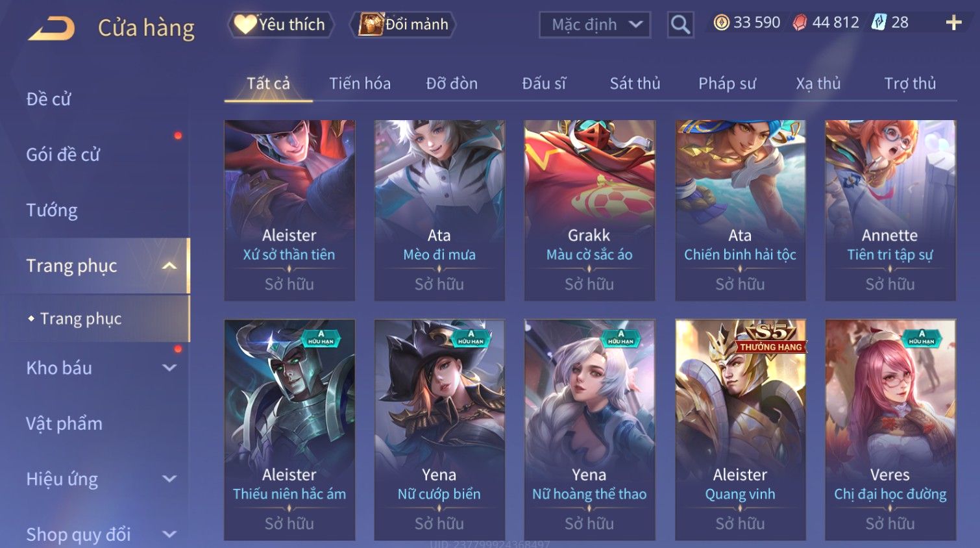
Task: Open the Đổi mảnh chest icon
Action: (371, 24)
